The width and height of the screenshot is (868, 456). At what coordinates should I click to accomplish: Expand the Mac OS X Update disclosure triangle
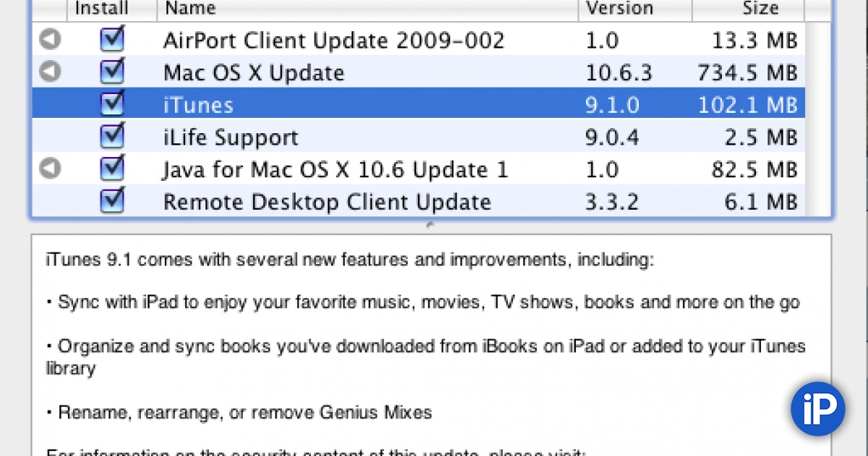49,72
